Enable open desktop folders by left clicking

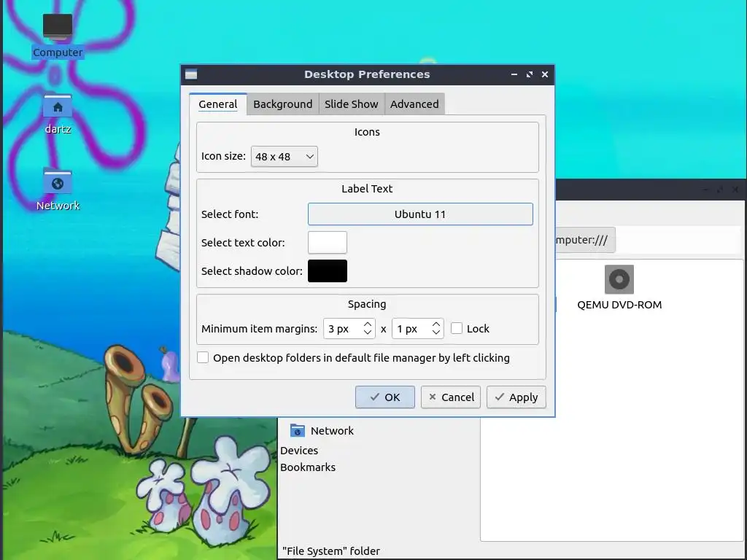pos(203,357)
